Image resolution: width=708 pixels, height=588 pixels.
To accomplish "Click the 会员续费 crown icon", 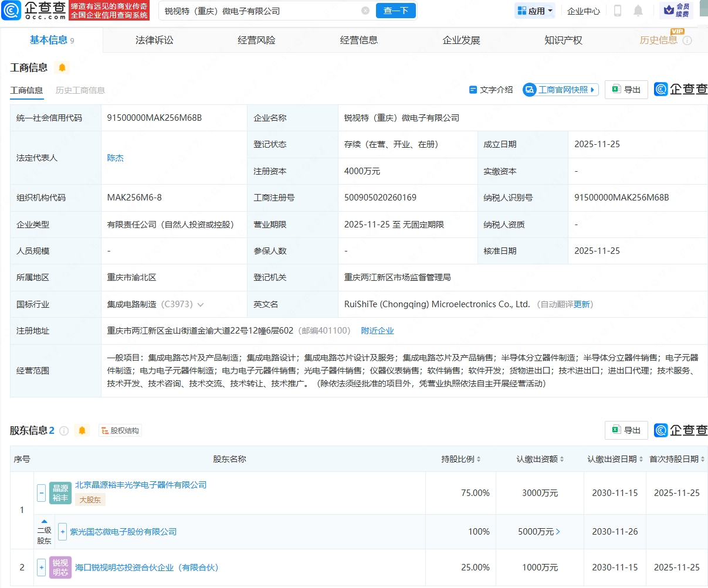I will (x=669, y=10).
